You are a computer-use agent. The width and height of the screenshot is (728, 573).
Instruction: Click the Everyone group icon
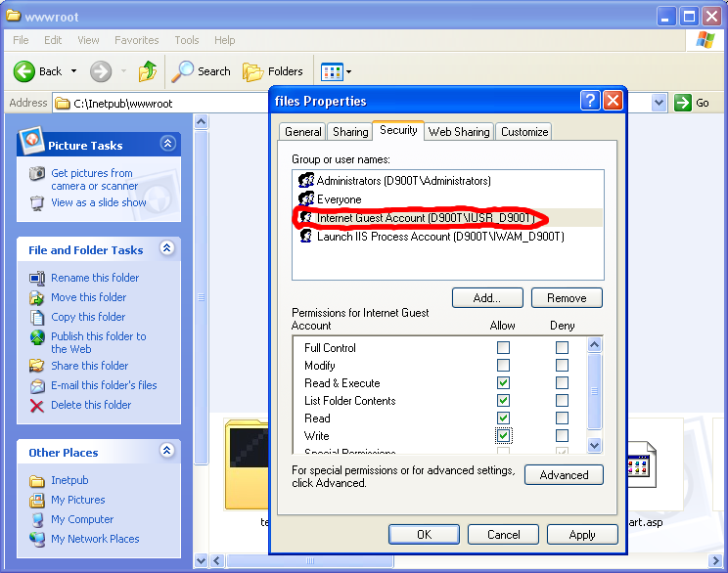(306, 198)
